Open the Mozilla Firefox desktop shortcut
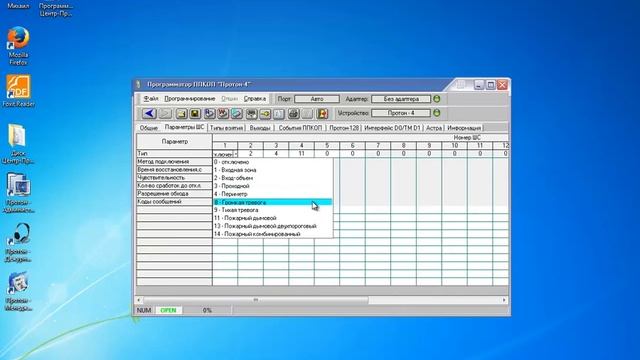 (x=18, y=46)
